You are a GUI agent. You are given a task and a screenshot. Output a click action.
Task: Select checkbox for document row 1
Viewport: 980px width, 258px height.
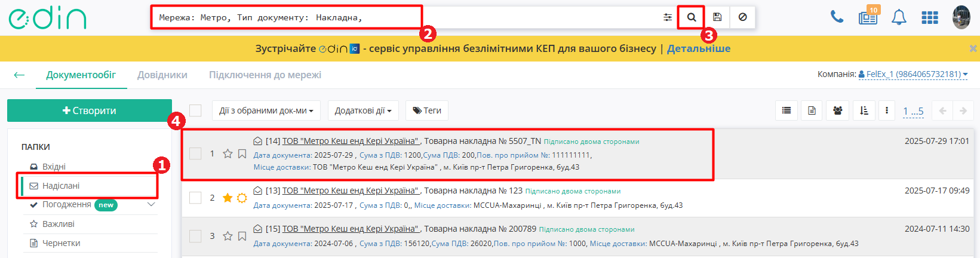(x=195, y=153)
